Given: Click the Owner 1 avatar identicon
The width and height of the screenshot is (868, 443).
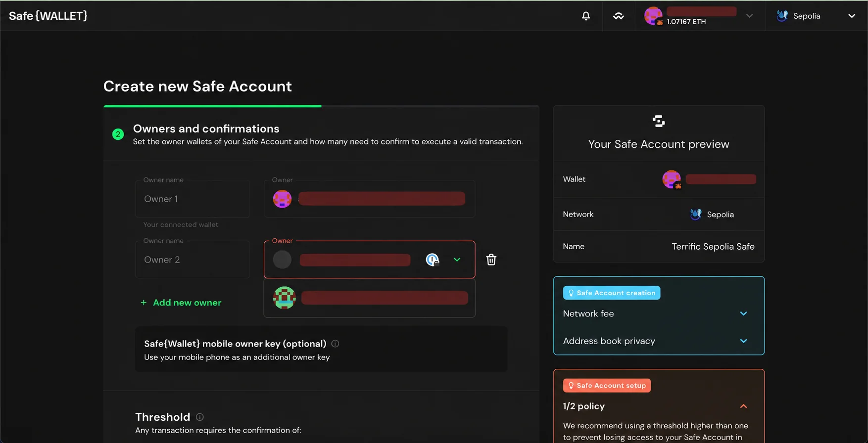Looking at the screenshot, I should pyautogui.click(x=282, y=199).
